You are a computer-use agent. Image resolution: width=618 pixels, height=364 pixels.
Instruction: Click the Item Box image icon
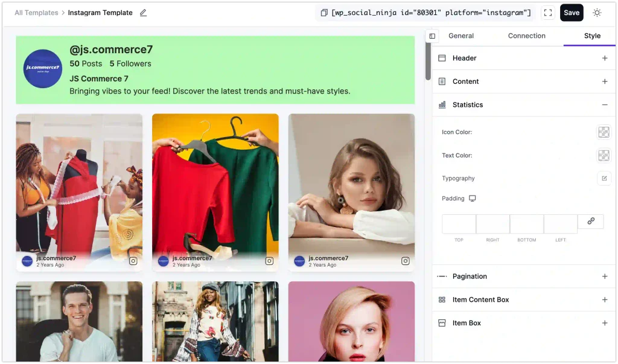442,323
